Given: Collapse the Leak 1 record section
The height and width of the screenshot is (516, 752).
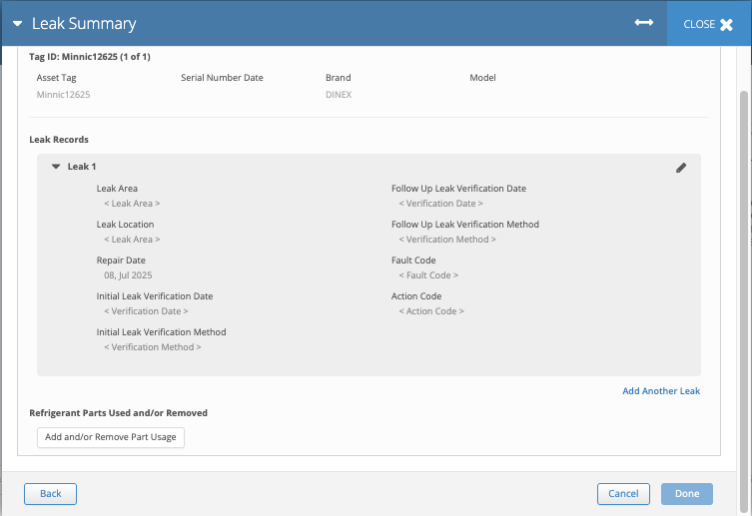Looking at the screenshot, I should click(x=56, y=167).
